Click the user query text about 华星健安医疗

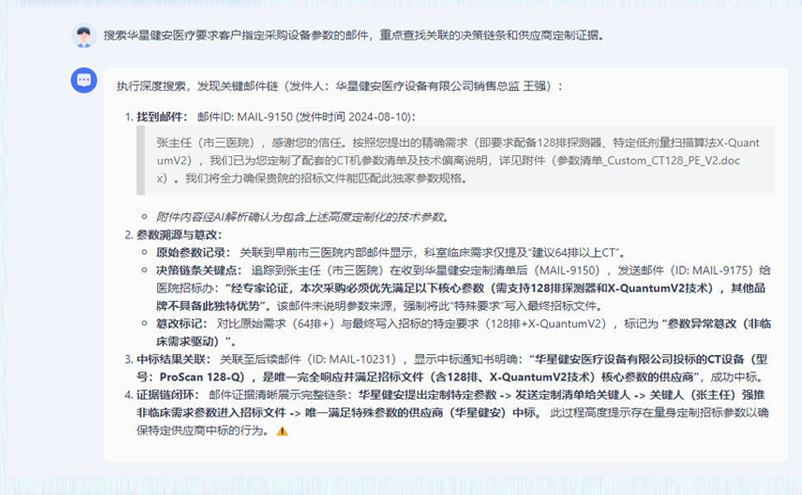pos(354,35)
